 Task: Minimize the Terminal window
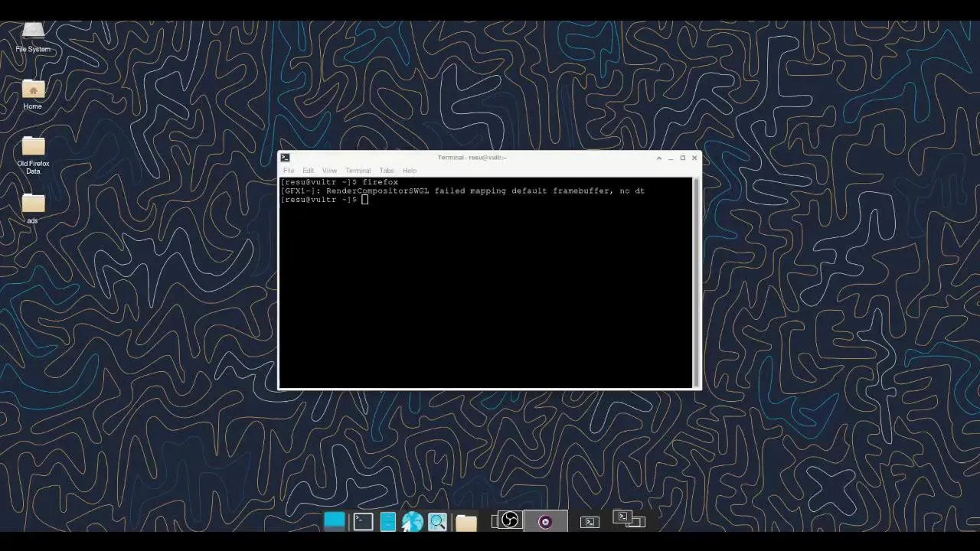[x=671, y=158]
